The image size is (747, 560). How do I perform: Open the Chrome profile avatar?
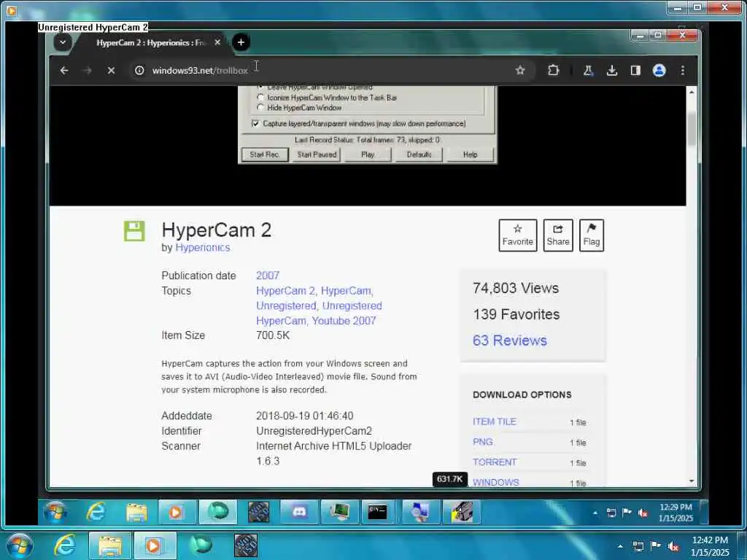pyautogui.click(x=659, y=71)
